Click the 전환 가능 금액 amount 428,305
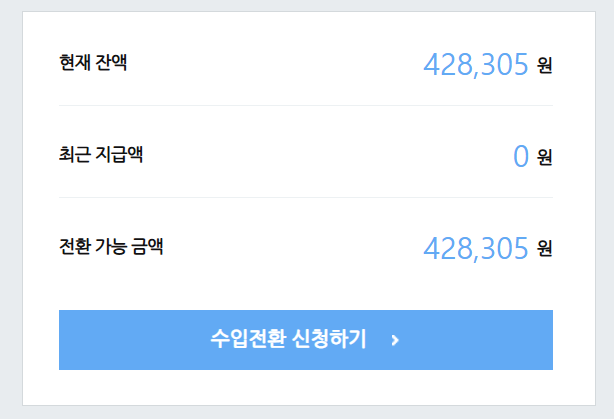 (x=475, y=248)
